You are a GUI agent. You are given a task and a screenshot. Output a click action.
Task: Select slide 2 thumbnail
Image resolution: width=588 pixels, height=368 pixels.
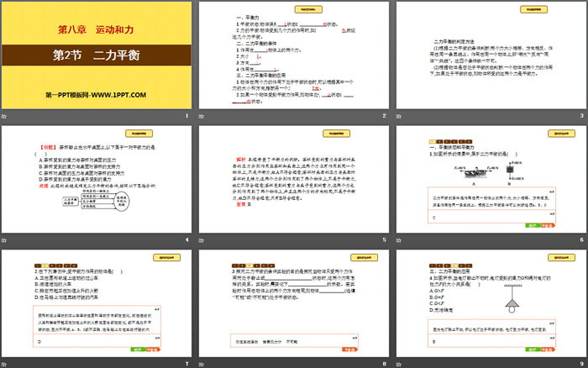pos(294,55)
